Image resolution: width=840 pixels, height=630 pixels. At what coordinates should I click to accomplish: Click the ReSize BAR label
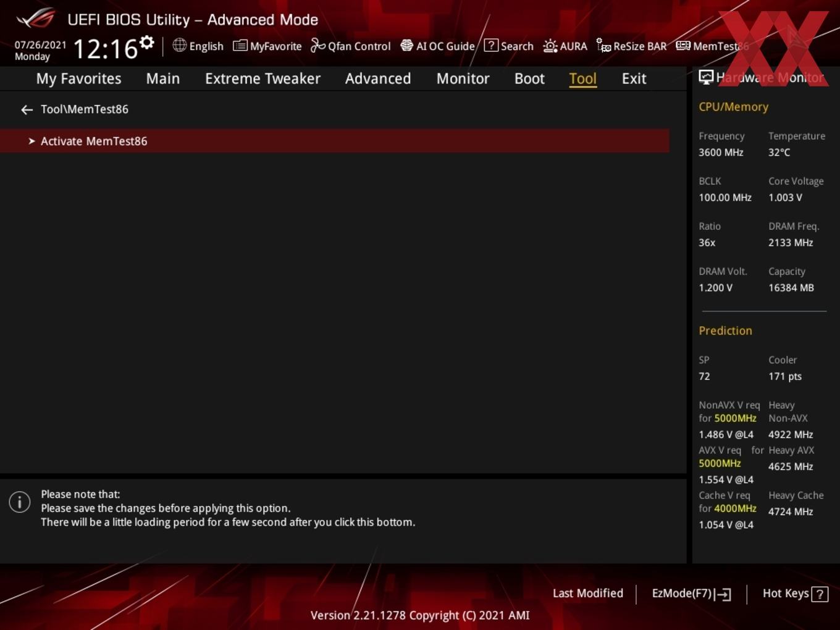click(640, 46)
